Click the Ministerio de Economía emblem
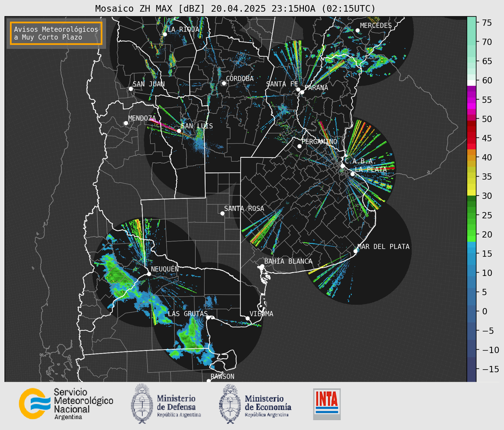Screen dimensions: 504x430 click(230, 404)
